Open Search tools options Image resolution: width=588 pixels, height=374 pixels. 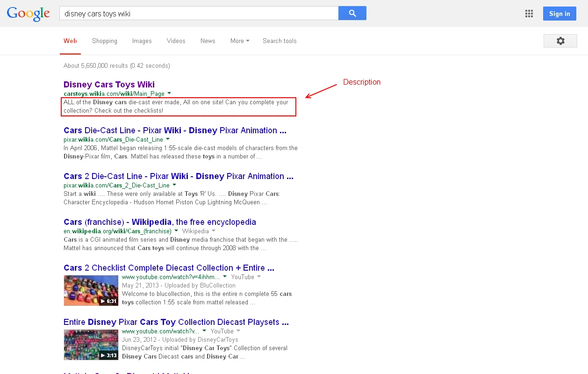pos(280,41)
